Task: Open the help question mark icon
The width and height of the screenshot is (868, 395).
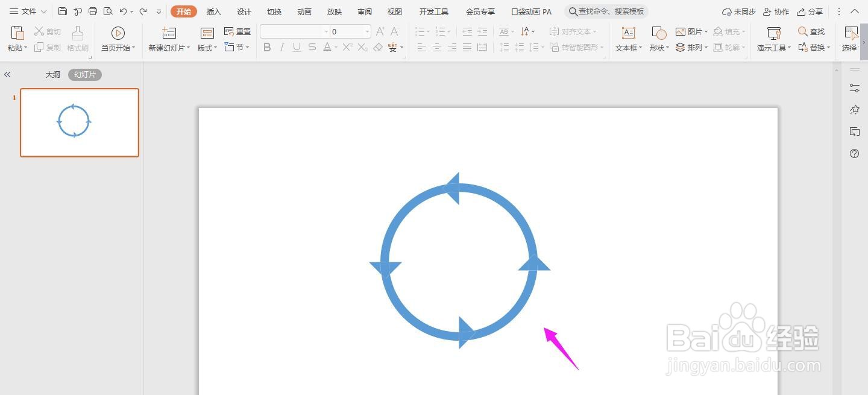Action: (854, 153)
